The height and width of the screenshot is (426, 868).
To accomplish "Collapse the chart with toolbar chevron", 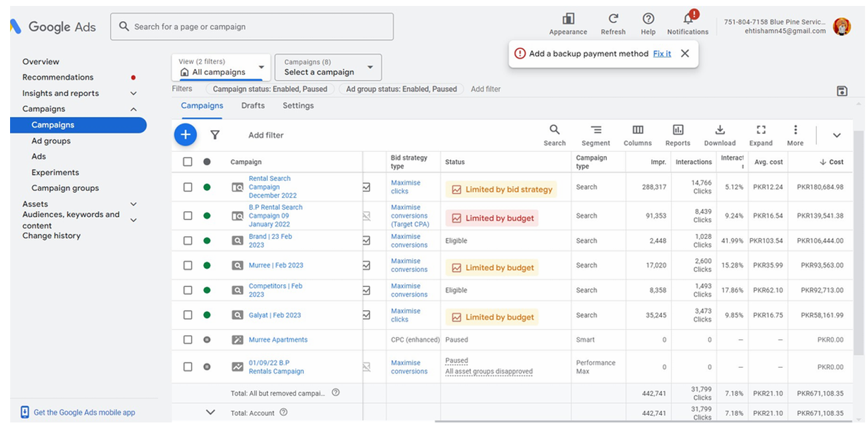I will pos(837,135).
